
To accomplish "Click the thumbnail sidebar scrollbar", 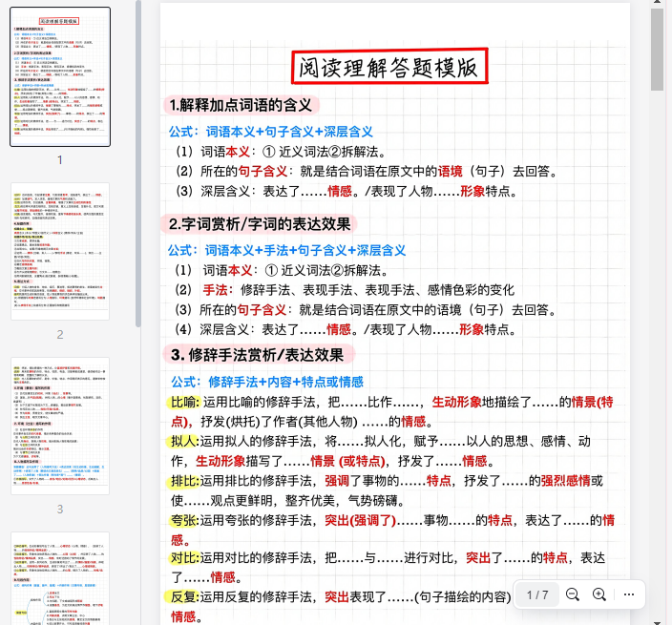I will pos(138,163).
